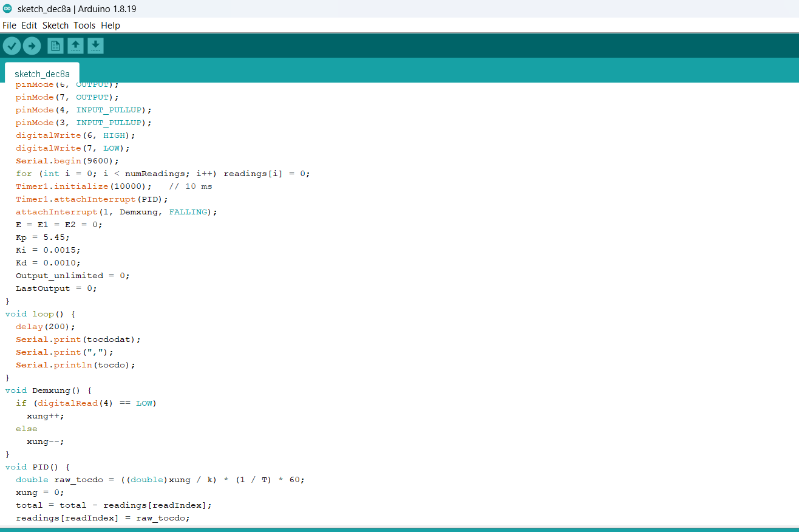
Task: Open the Sketch menu
Action: [x=55, y=26]
